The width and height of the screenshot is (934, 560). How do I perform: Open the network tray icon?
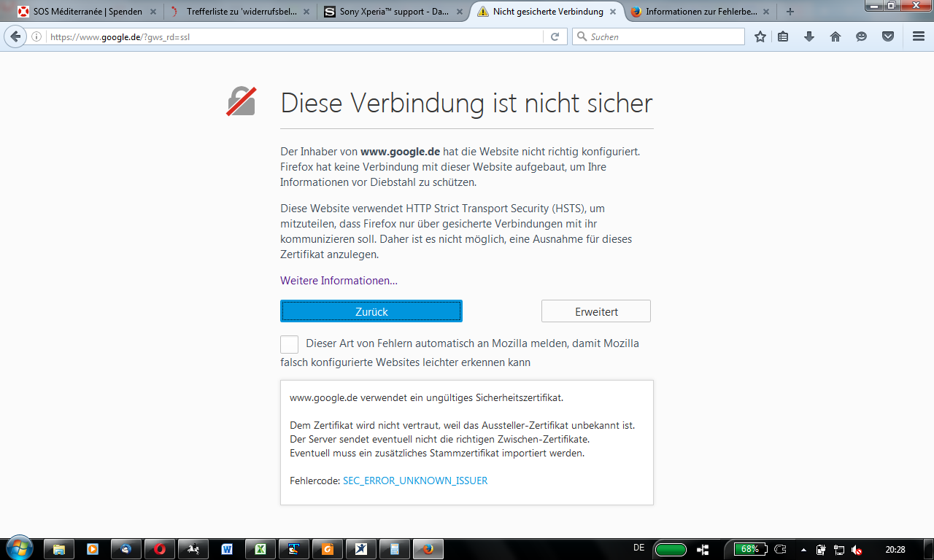[x=839, y=549]
